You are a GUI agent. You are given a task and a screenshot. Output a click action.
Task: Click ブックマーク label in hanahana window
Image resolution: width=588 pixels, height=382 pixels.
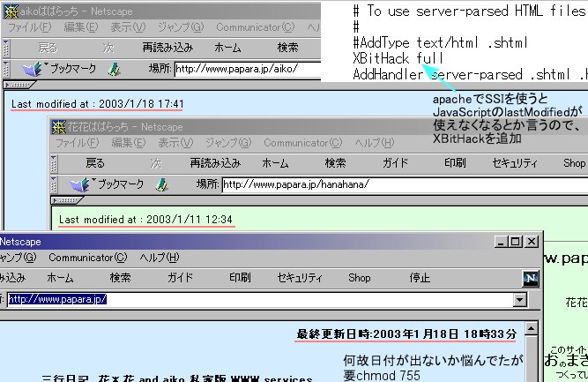[121, 184]
